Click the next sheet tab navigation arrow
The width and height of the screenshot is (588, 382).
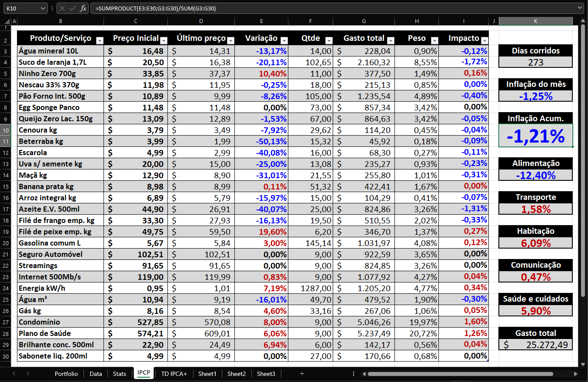pyautogui.click(x=28, y=374)
